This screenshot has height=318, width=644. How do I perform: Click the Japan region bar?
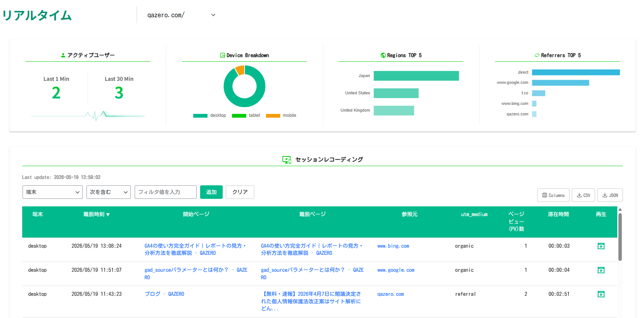[416, 76]
